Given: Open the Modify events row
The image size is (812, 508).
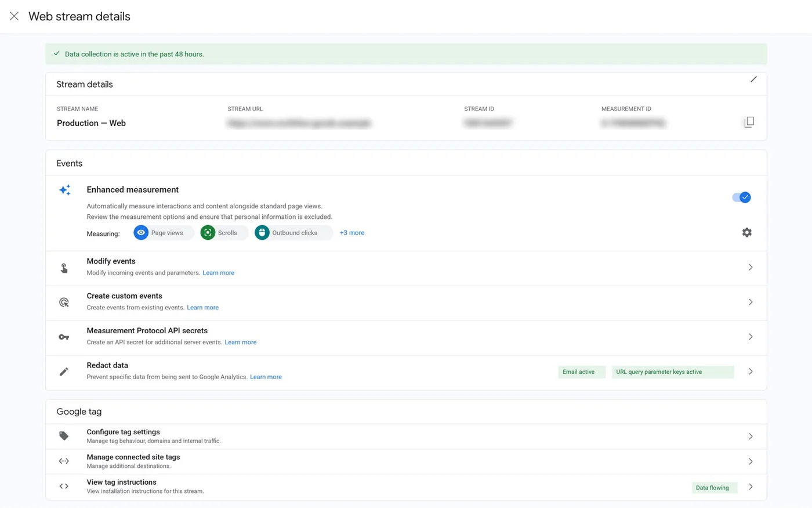Looking at the screenshot, I should tap(406, 268).
